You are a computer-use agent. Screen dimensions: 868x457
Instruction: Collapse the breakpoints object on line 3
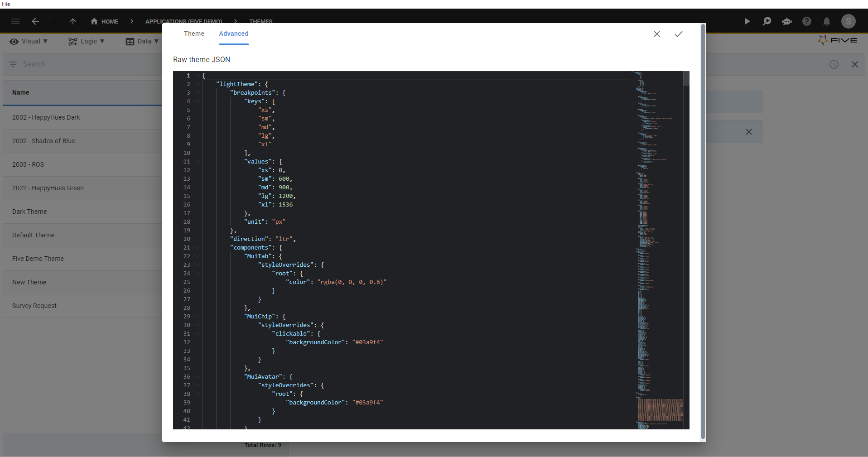tap(197, 92)
